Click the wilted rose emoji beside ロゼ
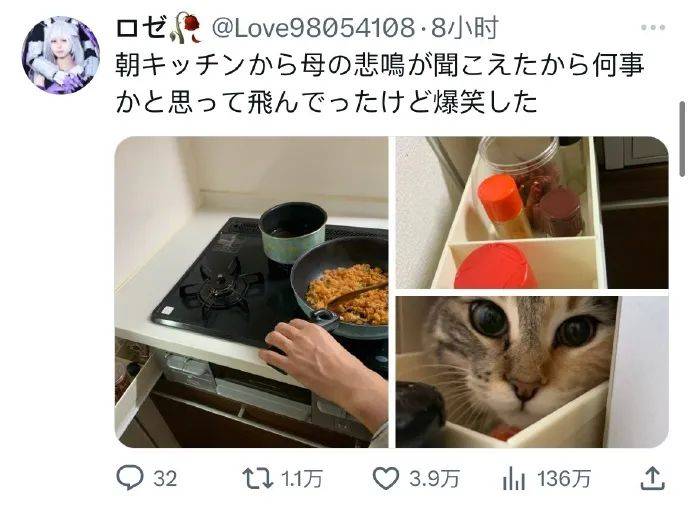Screen dimensions: 690x508 (x=187, y=28)
